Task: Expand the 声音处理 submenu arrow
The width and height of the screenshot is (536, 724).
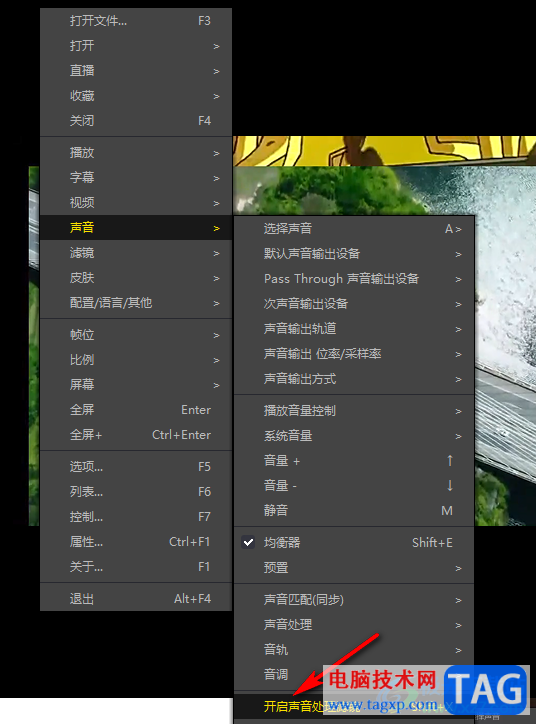Action: tap(458, 625)
